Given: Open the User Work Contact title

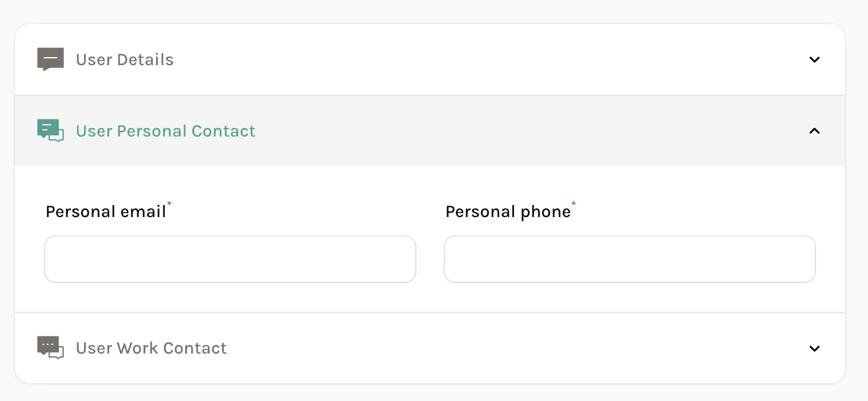Looking at the screenshot, I should (x=151, y=348).
